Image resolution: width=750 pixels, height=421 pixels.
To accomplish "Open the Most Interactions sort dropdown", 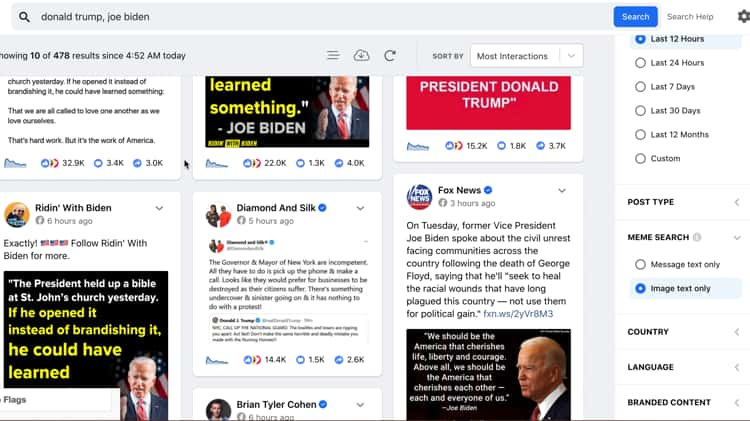I will [527, 56].
